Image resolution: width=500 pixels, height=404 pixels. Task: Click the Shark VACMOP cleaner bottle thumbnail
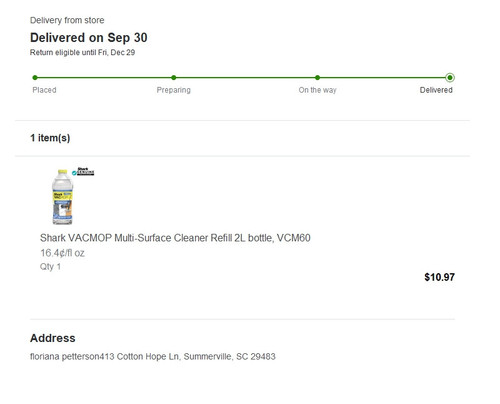pos(62,197)
